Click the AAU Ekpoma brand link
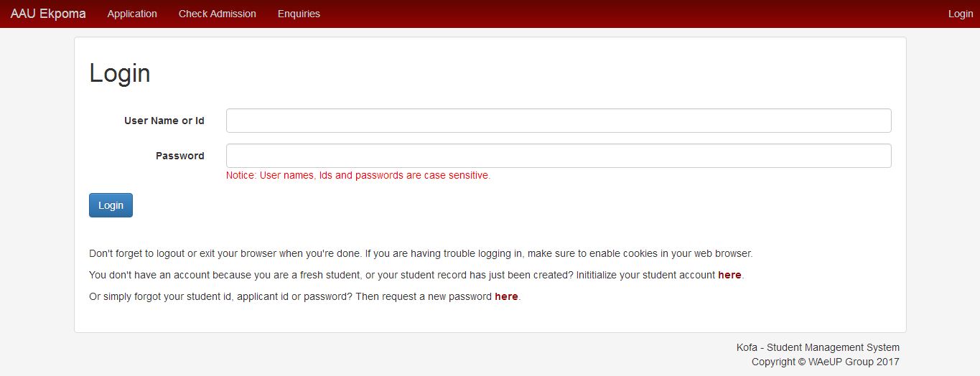The width and height of the screenshot is (980, 376). pyautogui.click(x=48, y=14)
